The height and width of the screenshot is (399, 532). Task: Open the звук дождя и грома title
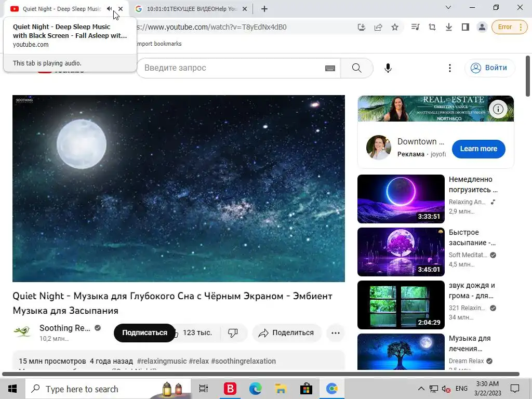tap(472, 290)
